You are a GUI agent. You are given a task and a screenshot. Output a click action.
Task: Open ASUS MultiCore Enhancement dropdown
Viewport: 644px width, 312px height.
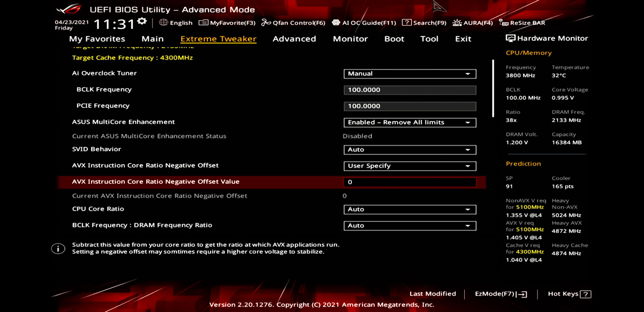click(410, 123)
